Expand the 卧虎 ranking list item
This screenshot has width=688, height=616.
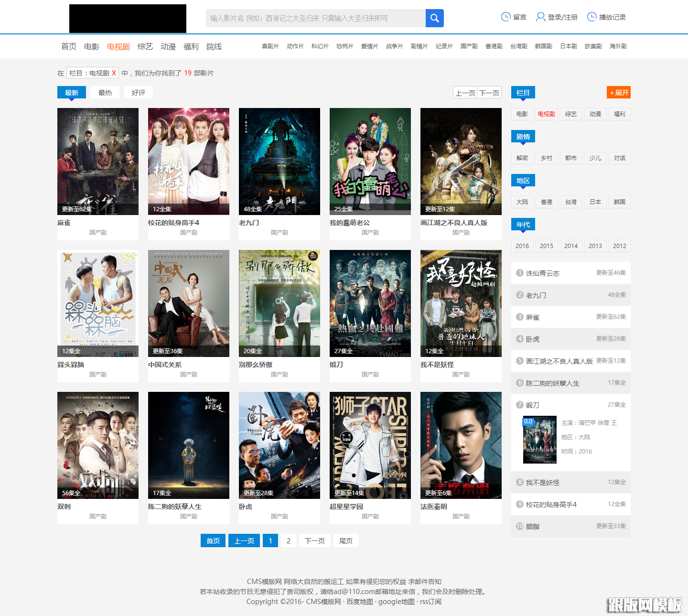(x=570, y=339)
